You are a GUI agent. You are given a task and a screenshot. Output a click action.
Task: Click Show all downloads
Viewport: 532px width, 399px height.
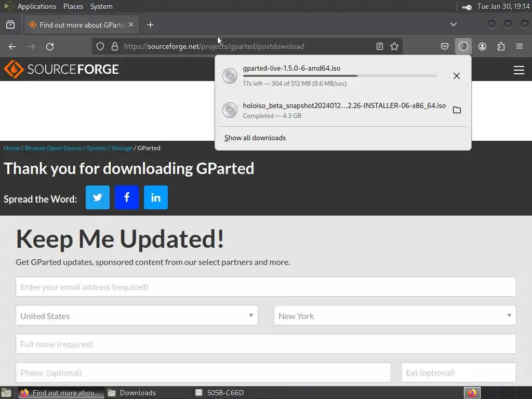point(255,138)
